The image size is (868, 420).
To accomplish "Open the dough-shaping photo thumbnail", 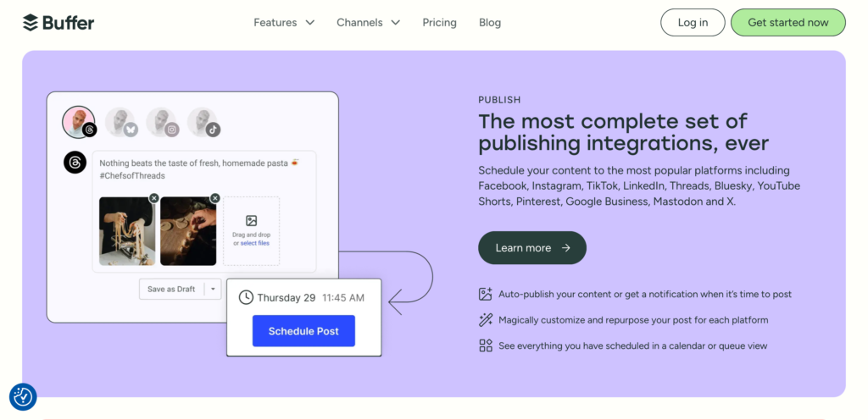I will 188,231.
